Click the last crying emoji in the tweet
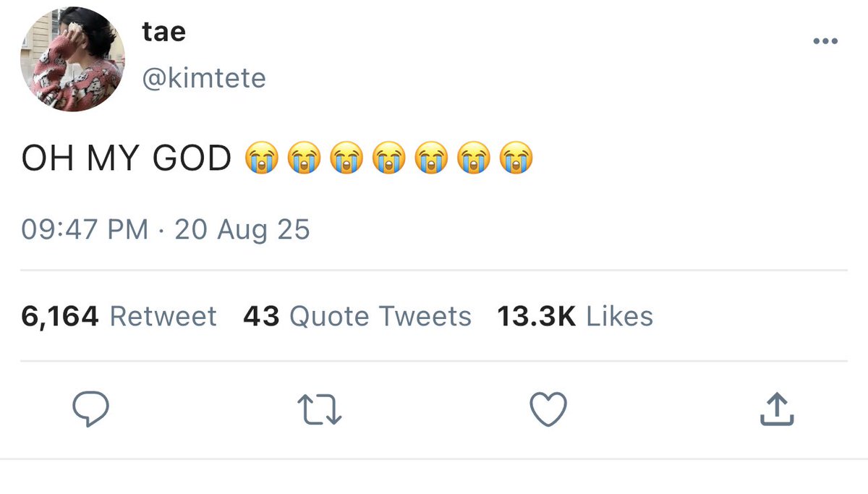 516,158
